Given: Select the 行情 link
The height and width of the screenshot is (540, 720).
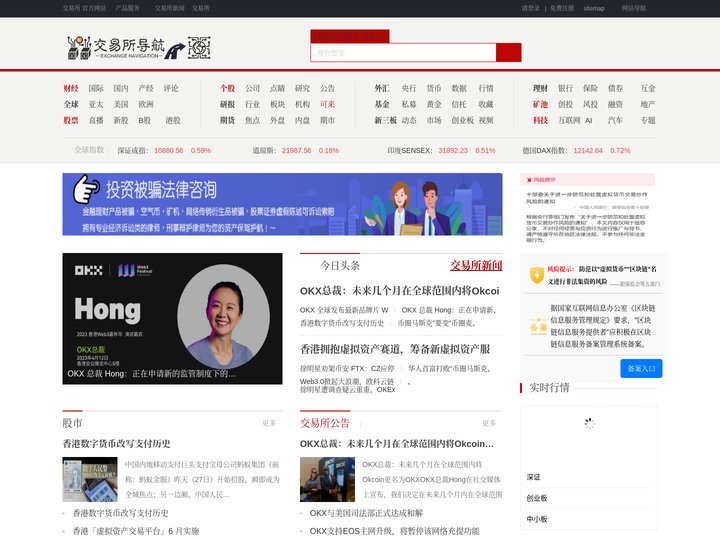Looking at the screenshot, I should (x=486, y=88).
